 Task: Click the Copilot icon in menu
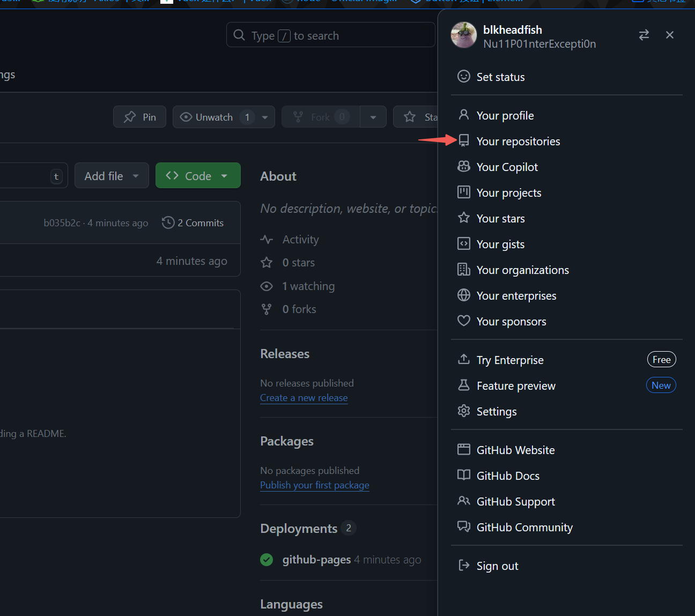tap(464, 167)
